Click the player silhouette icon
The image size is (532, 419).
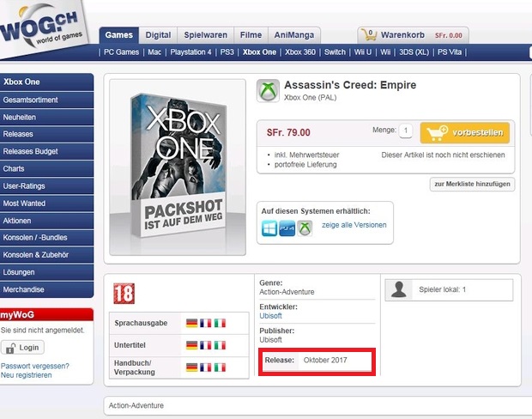(x=399, y=289)
